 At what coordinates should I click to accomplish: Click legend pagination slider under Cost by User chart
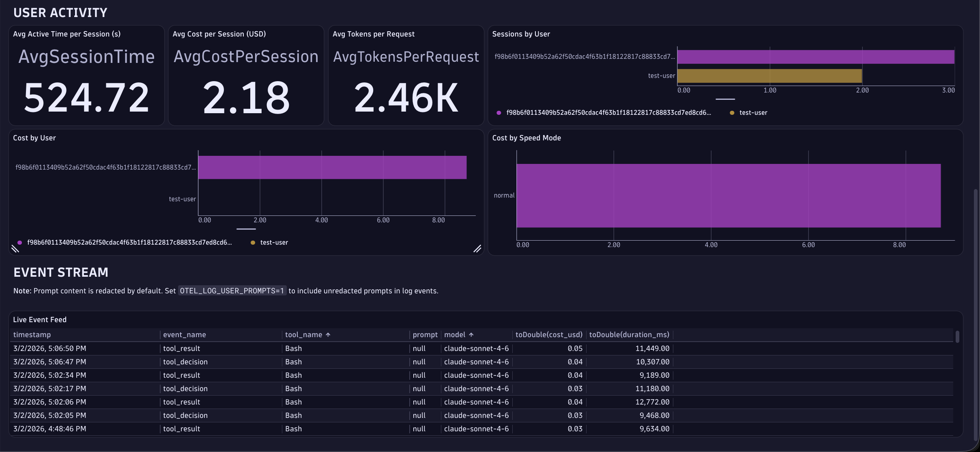pyautogui.click(x=246, y=229)
